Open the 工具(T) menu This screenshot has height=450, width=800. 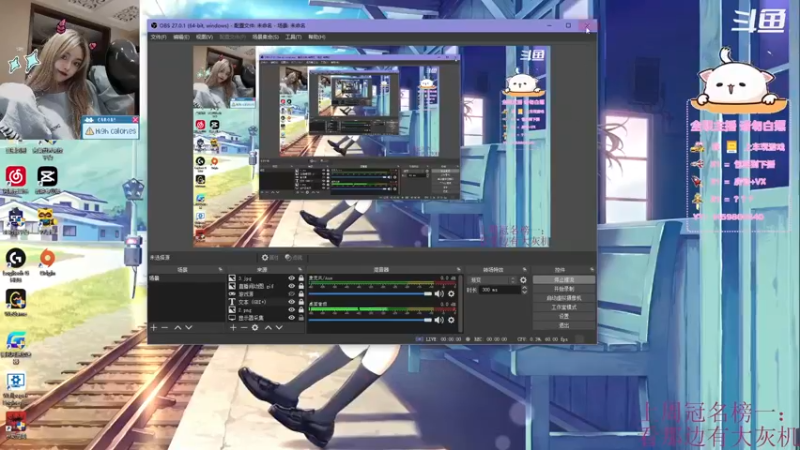293,37
